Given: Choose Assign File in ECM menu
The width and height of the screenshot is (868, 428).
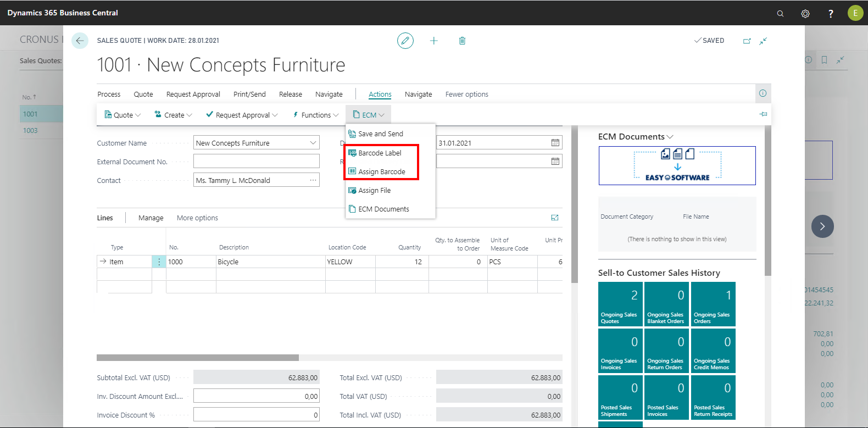Looking at the screenshot, I should point(374,190).
